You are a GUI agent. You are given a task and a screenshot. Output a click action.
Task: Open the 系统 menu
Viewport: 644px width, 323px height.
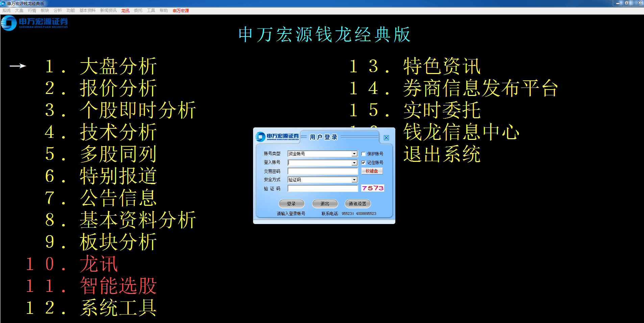tap(6, 10)
